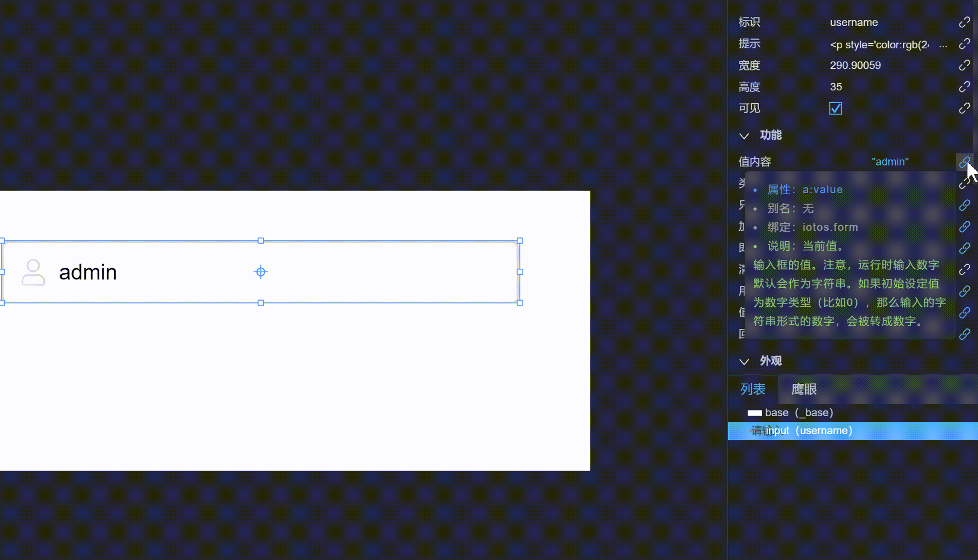
Task: Click the 'admin' value link
Action: tap(890, 162)
